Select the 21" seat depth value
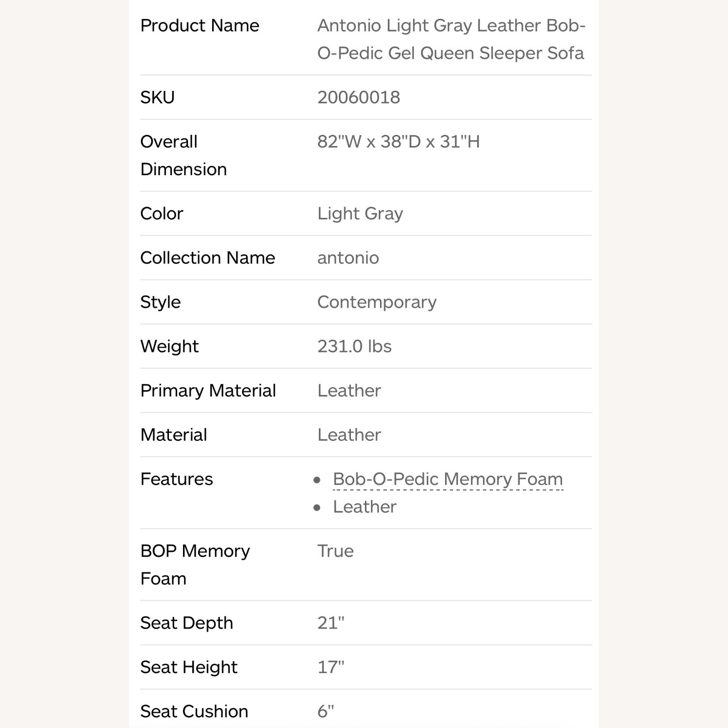 coord(331,623)
